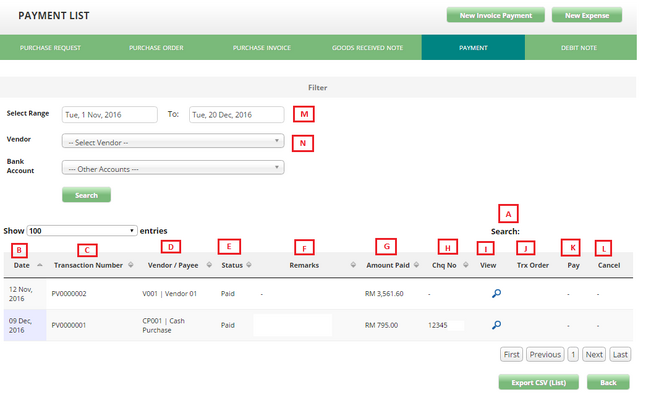Click the New Invoice Payment button
The width and height of the screenshot is (651, 395).
(496, 15)
